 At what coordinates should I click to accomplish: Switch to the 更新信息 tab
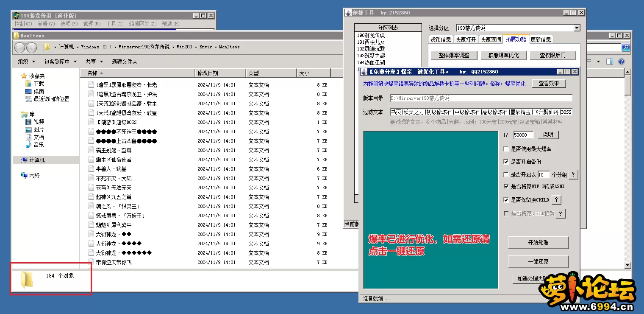pos(541,39)
